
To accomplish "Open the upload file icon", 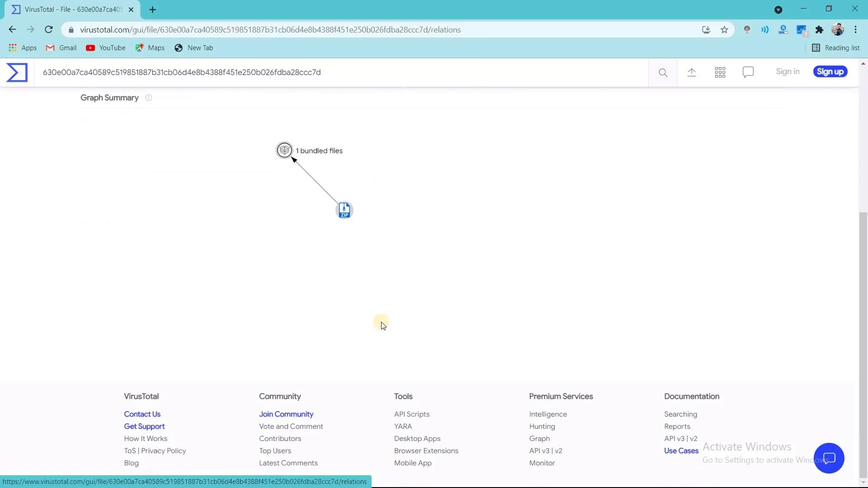I will (x=692, y=72).
